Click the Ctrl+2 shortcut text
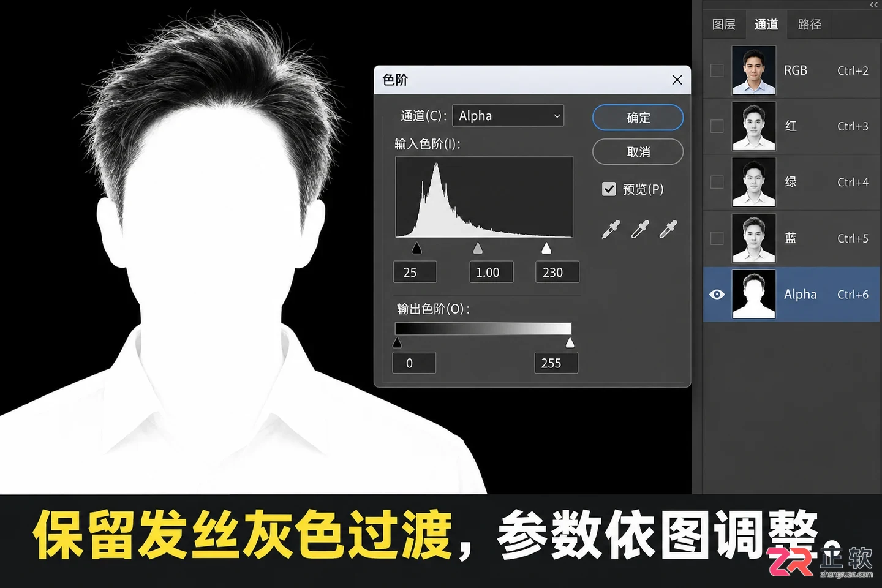The height and width of the screenshot is (588, 882). [x=853, y=70]
